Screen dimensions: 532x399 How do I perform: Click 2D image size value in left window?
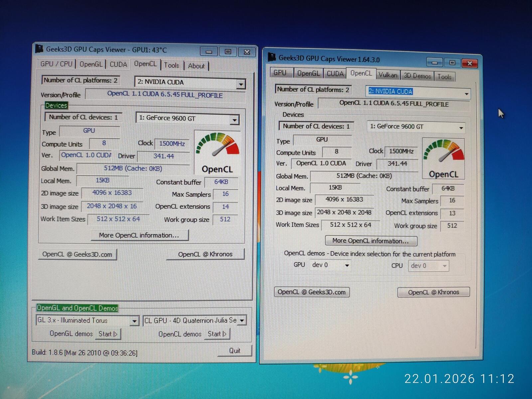pos(112,193)
